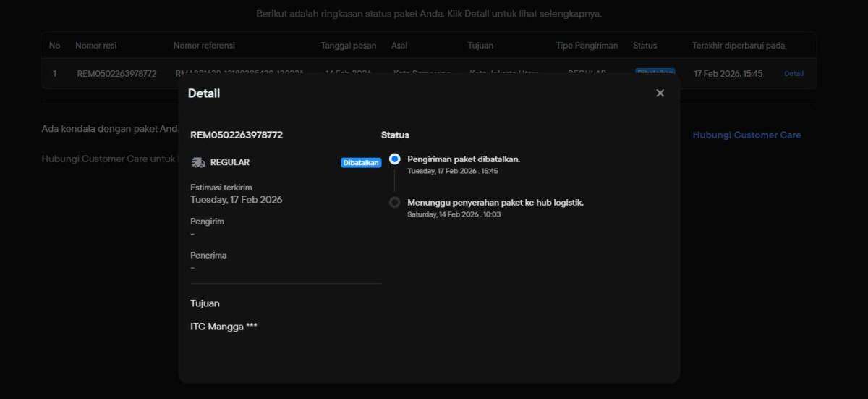Click the Terakhir diperbarui pada column header

[x=738, y=46]
